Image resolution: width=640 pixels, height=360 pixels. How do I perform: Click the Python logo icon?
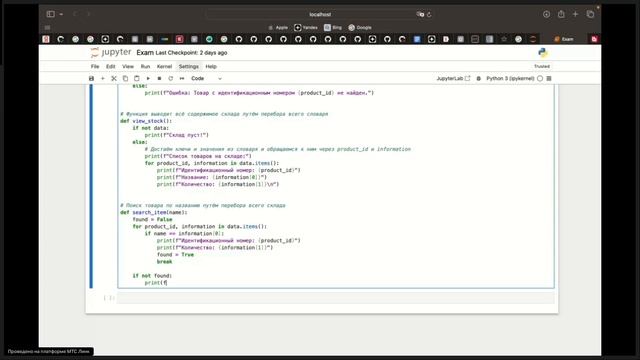(543, 53)
